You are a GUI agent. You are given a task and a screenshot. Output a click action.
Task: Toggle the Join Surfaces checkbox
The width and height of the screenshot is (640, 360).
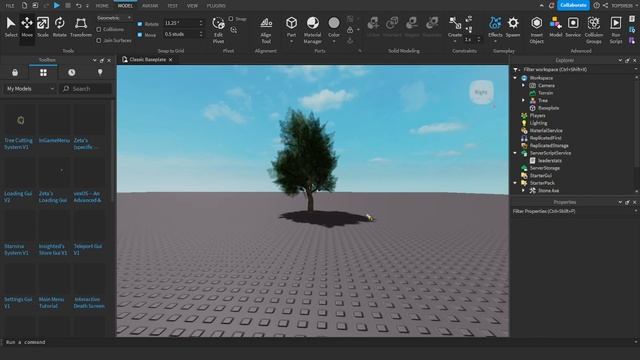[99, 40]
